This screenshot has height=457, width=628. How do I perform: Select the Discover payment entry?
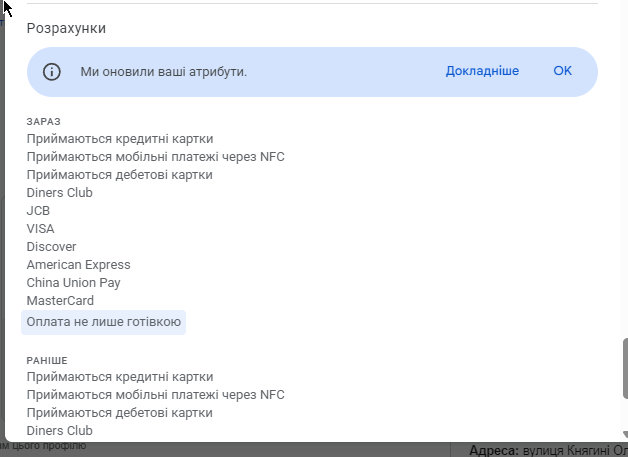coord(51,247)
